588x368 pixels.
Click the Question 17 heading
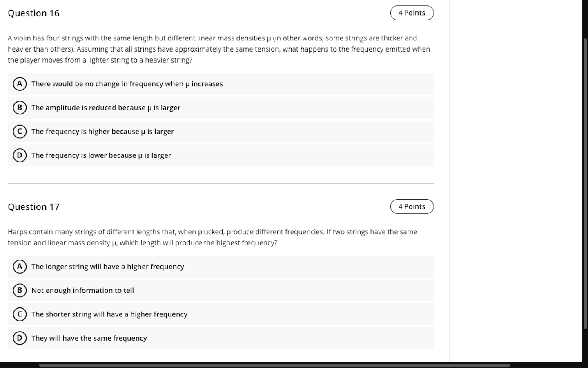[33, 207]
